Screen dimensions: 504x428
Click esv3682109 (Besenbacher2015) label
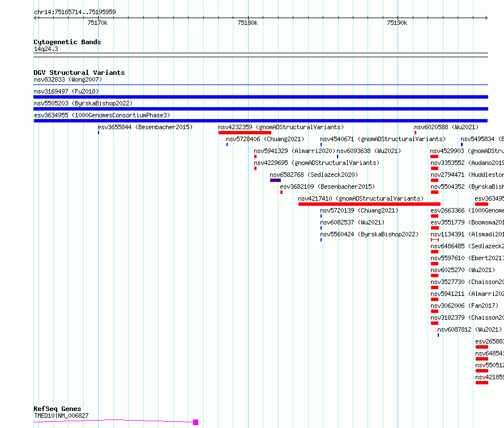(327, 187)
